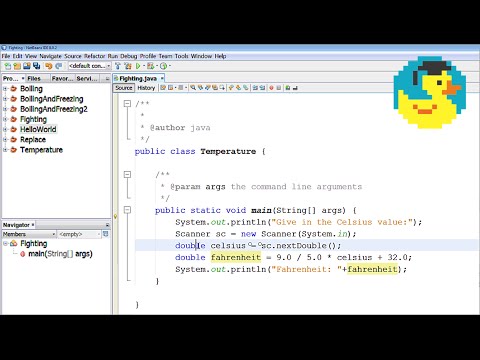Click the Find Previous Occurrence icon

click(x=200, y=88)
